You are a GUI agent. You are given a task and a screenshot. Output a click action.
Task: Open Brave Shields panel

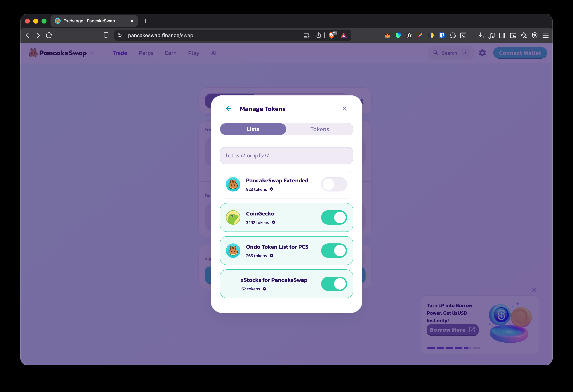[332, 36]
